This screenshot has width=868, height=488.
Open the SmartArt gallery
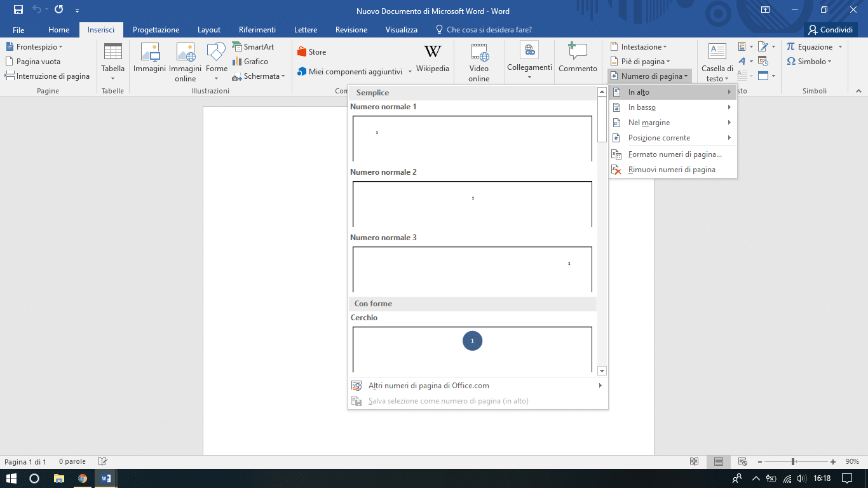[254, 46]
